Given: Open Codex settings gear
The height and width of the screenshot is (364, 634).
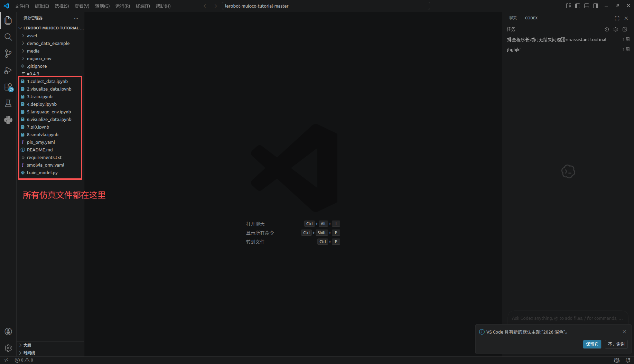Looking at the screenshot, I should pos(616,29).
